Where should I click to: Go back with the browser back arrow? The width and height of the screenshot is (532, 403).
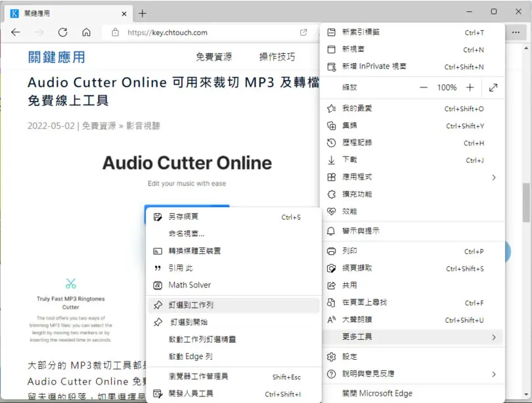(16, 32)
